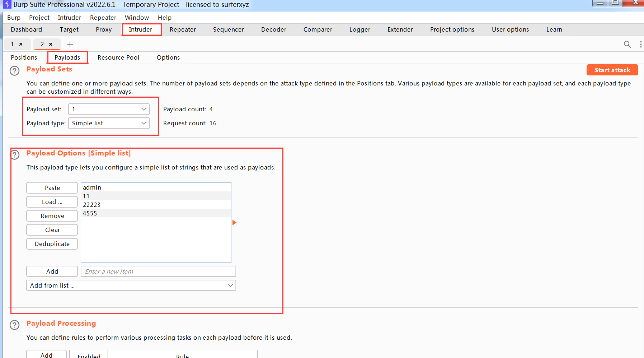Expand the Add from list dropdown
The height and width of the screenshot is (358, 644).
click(131, 285)
